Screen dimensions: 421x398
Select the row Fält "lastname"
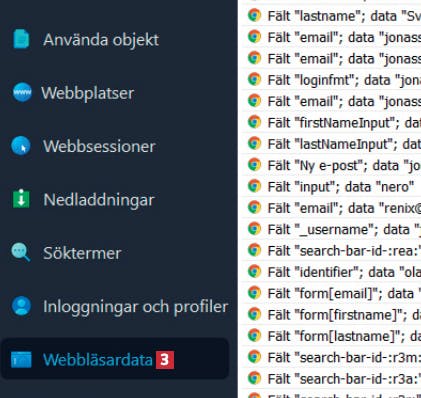331,16
